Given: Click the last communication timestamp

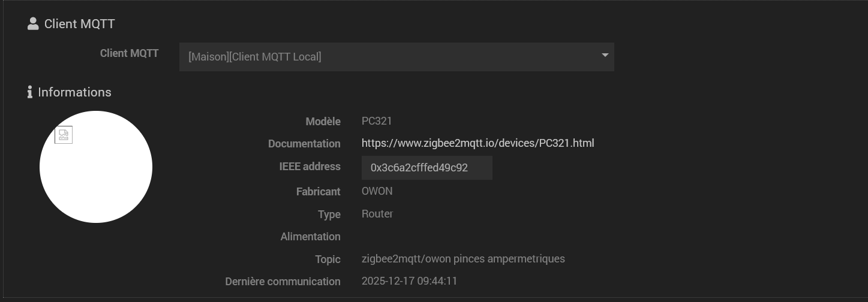Looking at the screenshot, I should [x=409, y=281].
